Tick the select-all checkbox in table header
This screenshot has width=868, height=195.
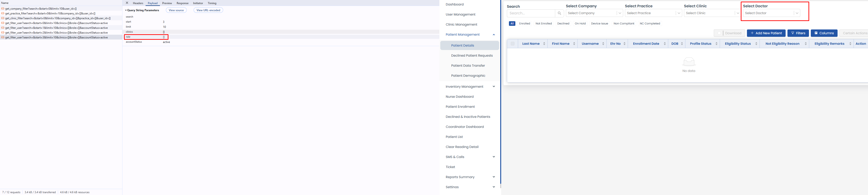[x=513, y=44]
